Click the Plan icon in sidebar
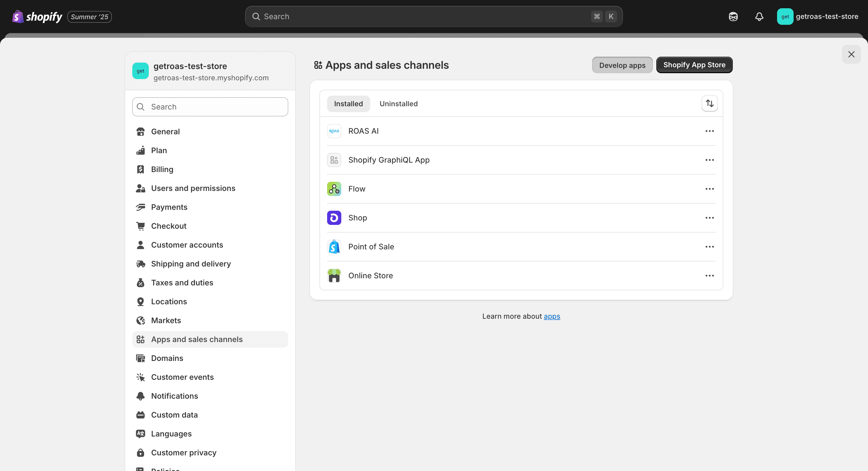 pyautogui.click(x=141, y=150)
